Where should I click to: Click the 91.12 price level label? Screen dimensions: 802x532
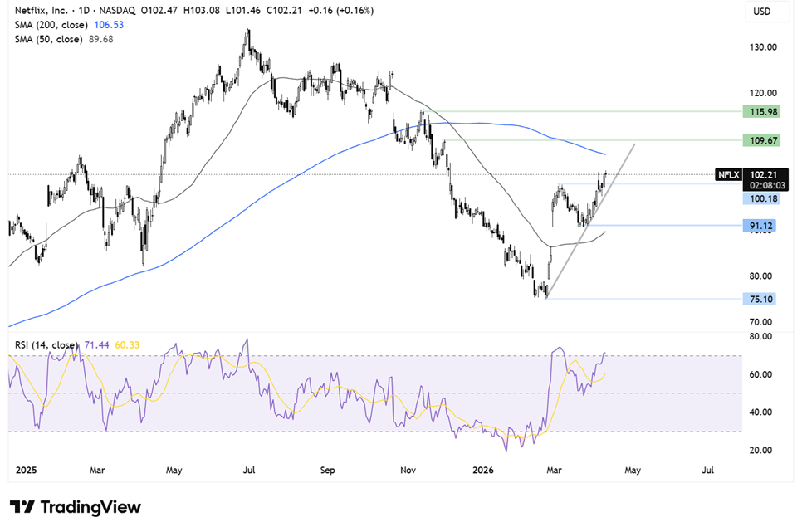(x=760, y=225)
